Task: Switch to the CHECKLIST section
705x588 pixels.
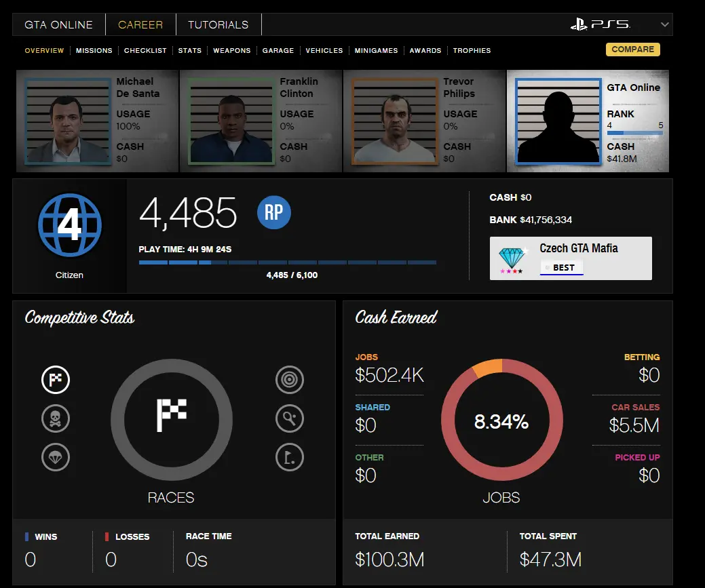Action: click(x=145, y=50)
